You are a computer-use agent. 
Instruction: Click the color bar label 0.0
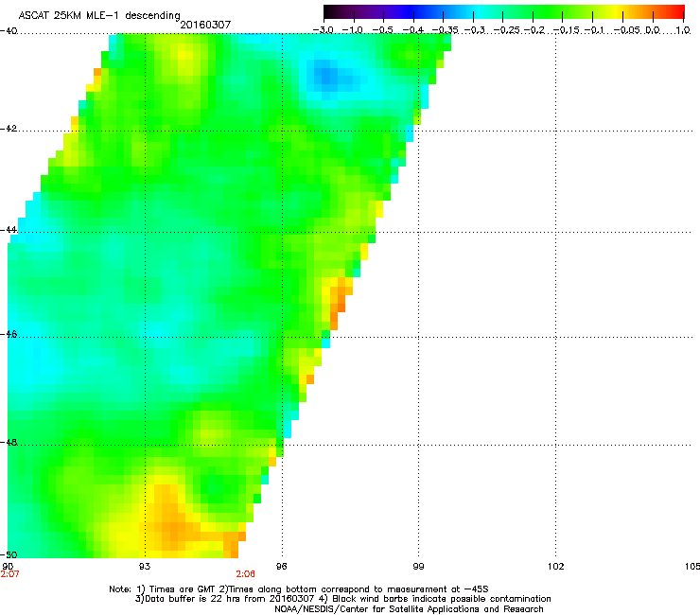pyautogui.click(x=653, y=30)
